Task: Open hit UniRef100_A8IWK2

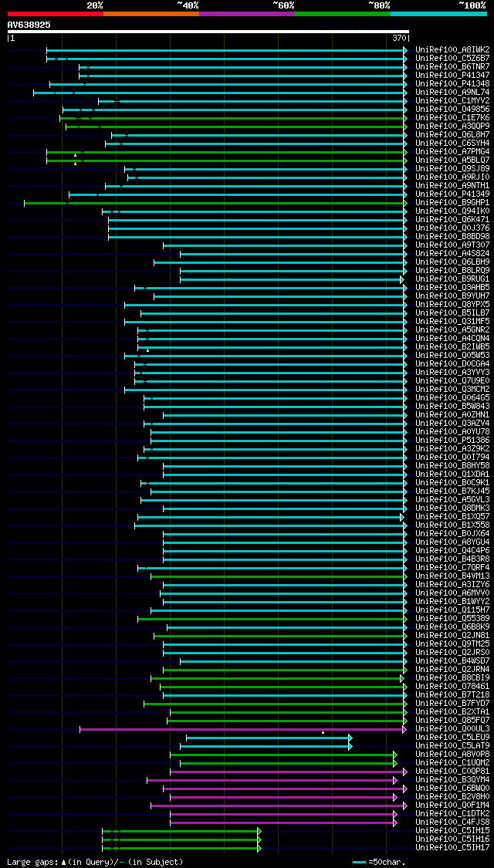Action: (452, 50)
